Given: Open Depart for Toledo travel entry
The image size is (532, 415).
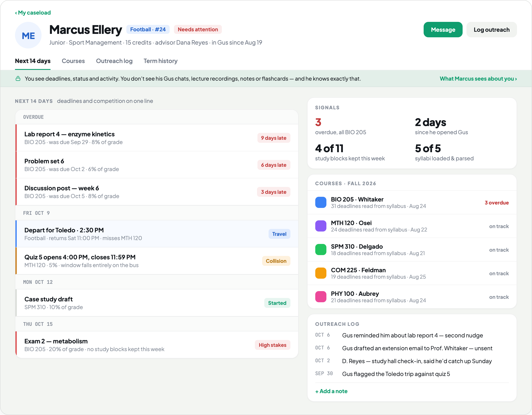Looking at the screenshot, I should tap(157, 234).
